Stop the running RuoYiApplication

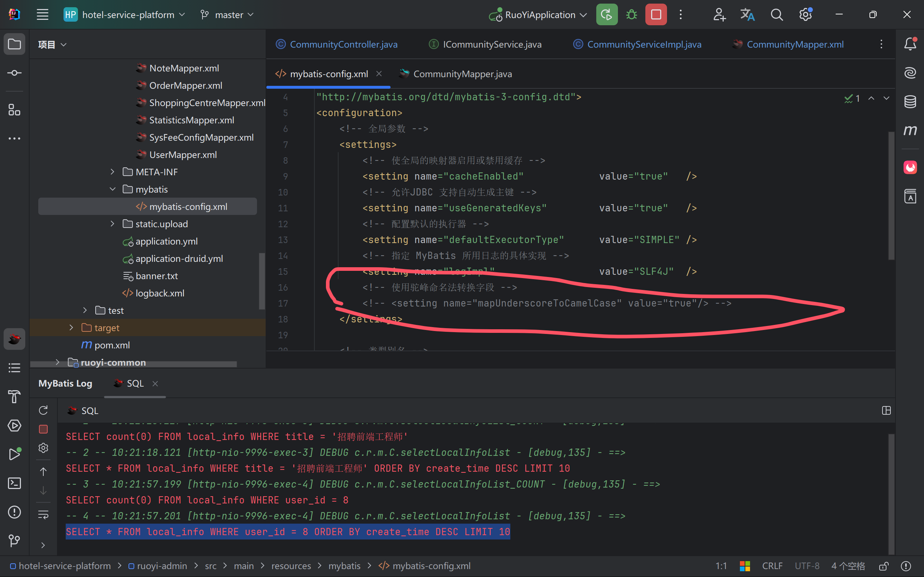[655, 15]
